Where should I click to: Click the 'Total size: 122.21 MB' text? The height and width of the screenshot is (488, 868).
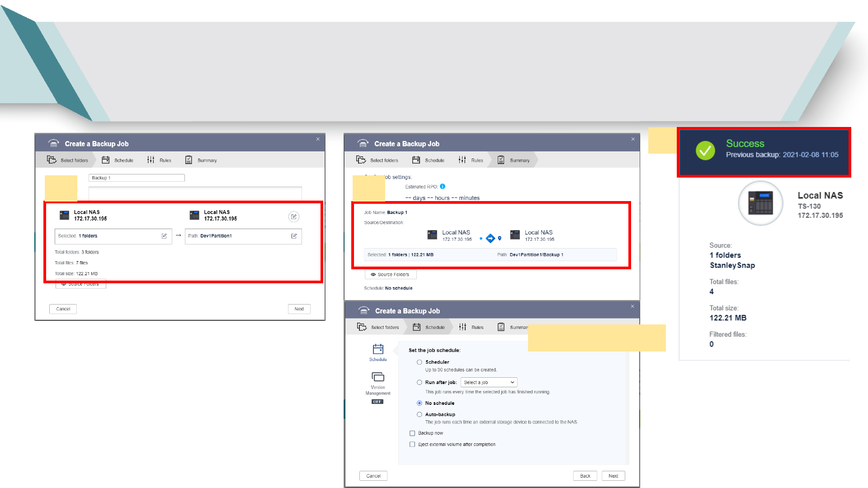(x=76, y=274)
